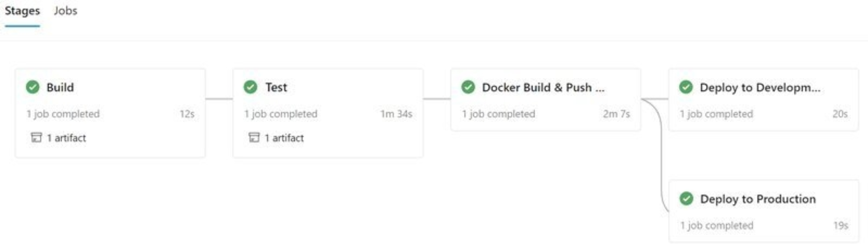Open the Test stage title
This screenshot has width=868, height=249.
(x=276, y=87)
